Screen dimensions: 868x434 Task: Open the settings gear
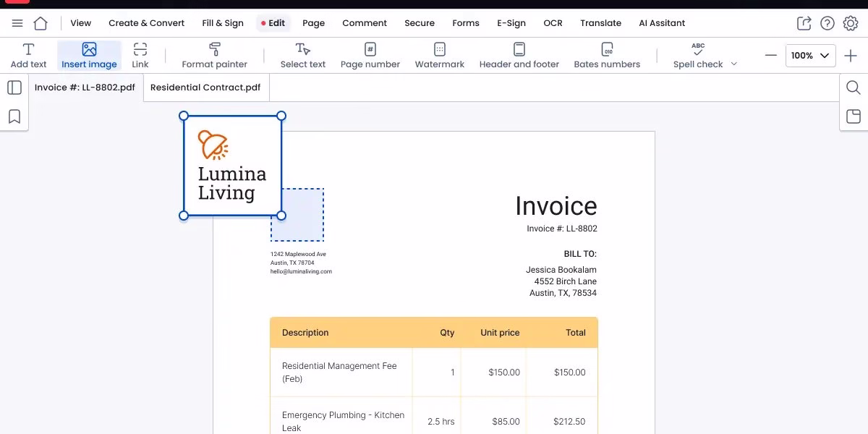(850, 23)
